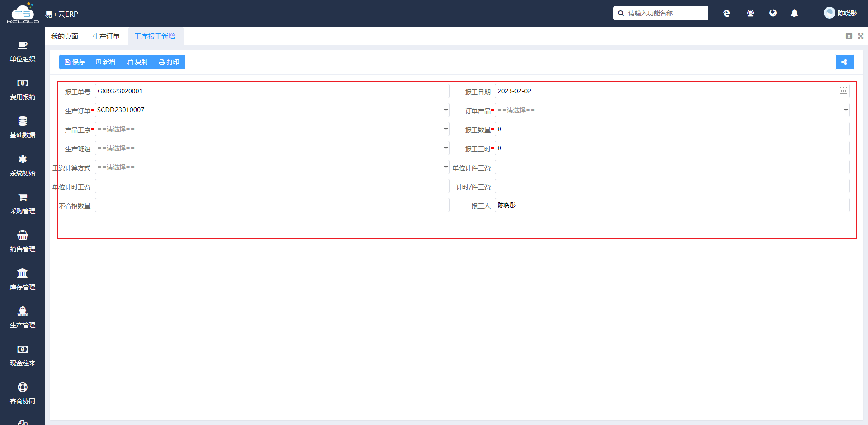
Task: Switch to the 生产订单 tab
Action: 106,36
